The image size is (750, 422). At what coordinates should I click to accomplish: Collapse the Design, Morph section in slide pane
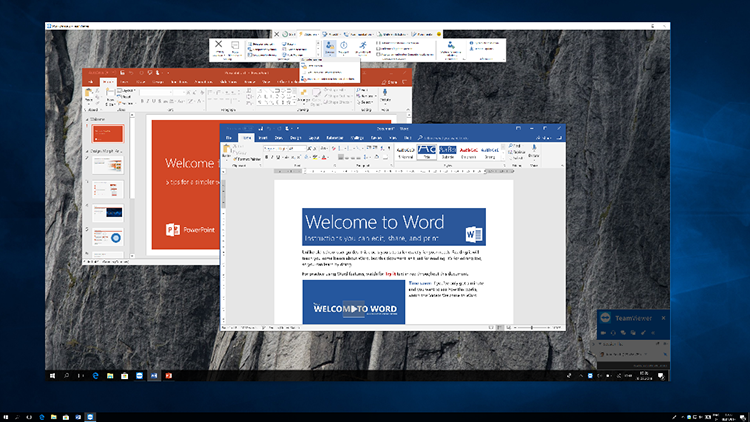(88, 151)
